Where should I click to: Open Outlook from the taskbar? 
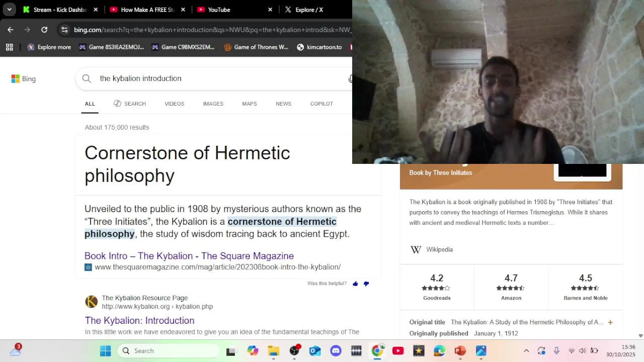click(x=315, y=351)
